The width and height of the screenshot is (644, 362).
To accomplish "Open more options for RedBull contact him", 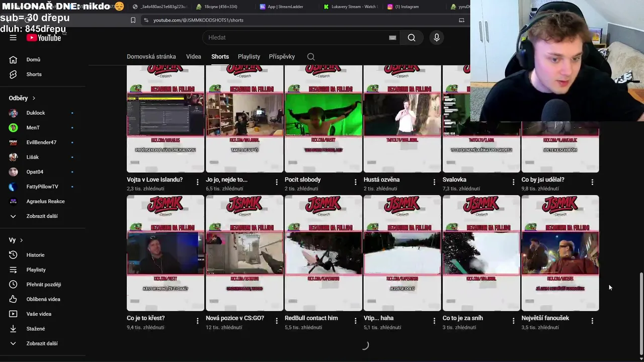I will pos(355,321).
